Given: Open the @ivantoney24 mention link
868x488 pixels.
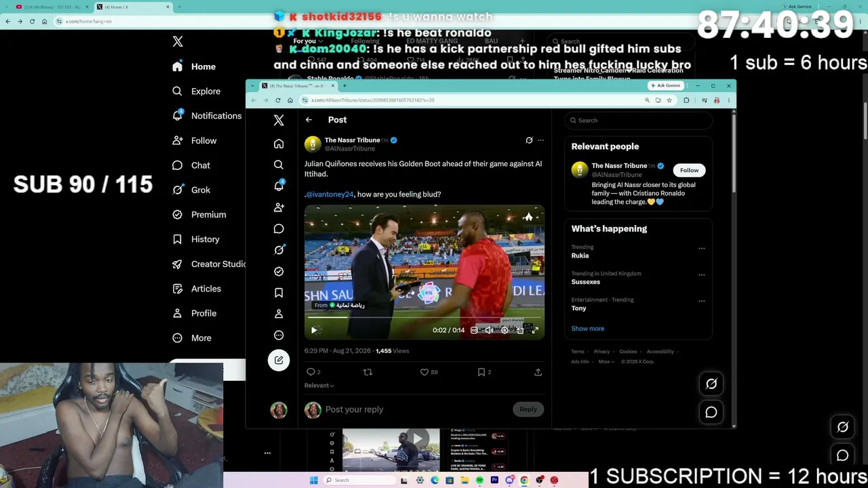Looking at the screenshot, I should [x=330, y=195].
